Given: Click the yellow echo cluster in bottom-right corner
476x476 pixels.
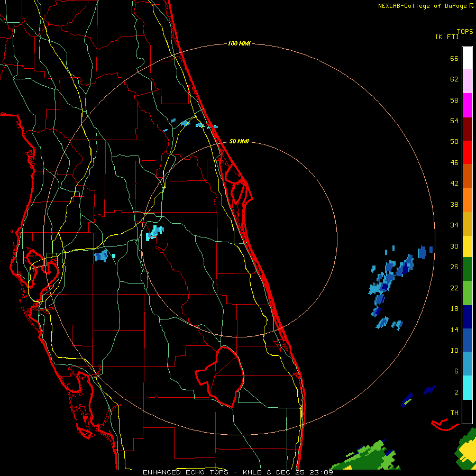Looking at the screenshot, I should tap(468, 452).
